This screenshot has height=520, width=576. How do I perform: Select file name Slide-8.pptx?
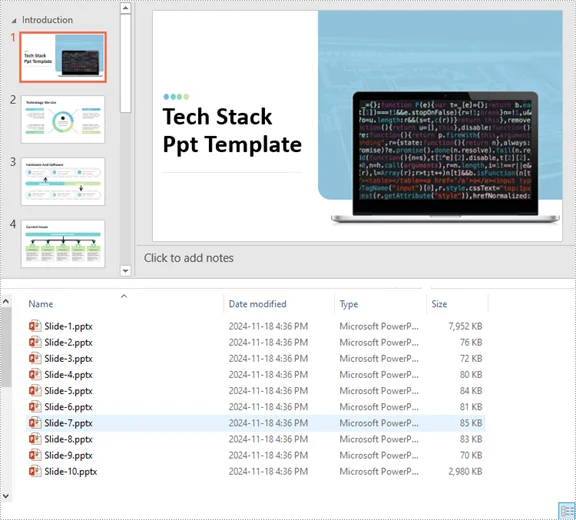68,440
